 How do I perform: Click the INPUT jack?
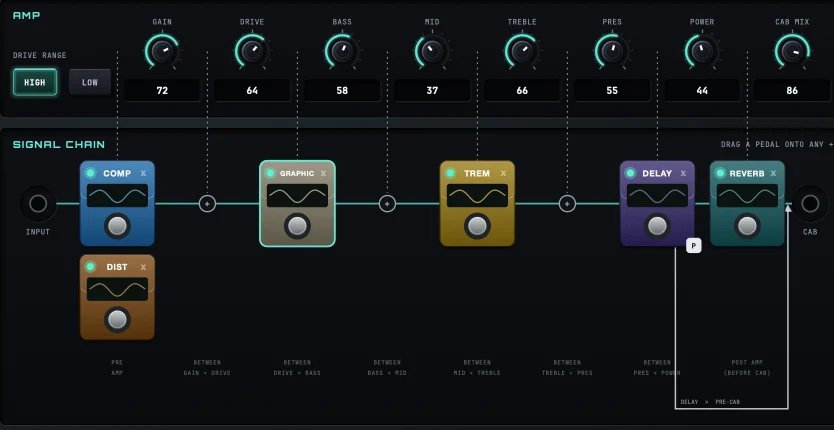pyautogui.click(x=38, y=204)
